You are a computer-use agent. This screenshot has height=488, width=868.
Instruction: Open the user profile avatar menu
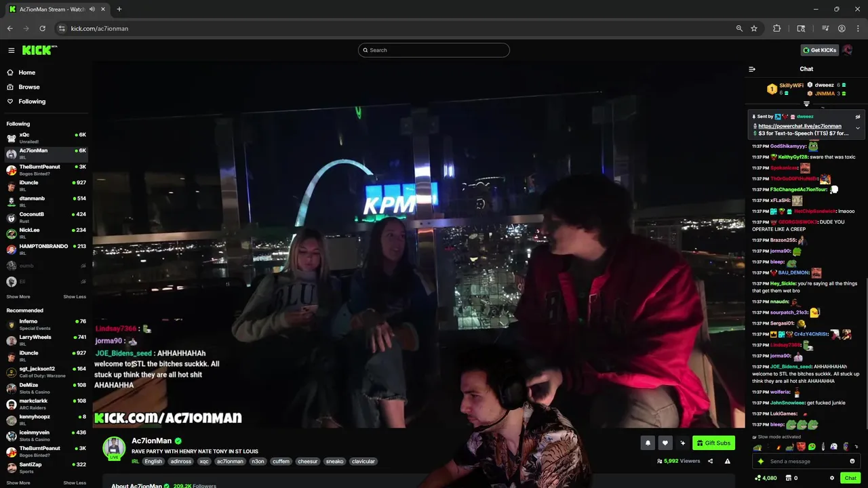click(x=847, y=50)
